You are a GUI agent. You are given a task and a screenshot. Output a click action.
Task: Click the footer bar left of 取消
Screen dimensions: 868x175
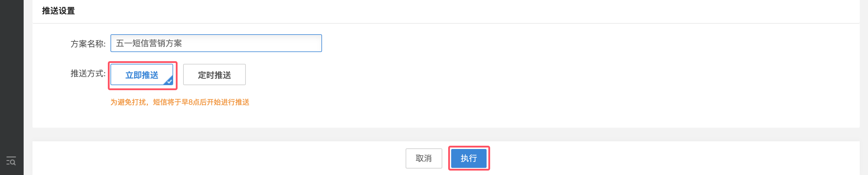(x=219, y=158)
